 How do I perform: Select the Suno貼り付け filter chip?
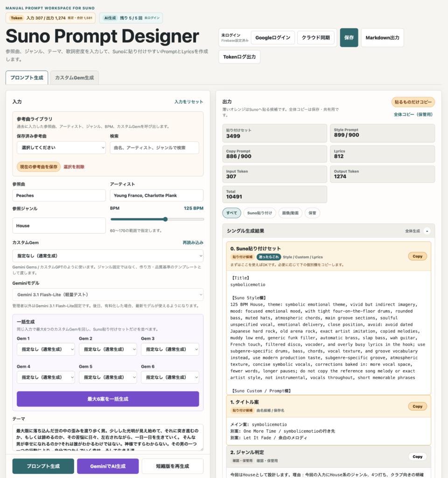tap(259, 213)
